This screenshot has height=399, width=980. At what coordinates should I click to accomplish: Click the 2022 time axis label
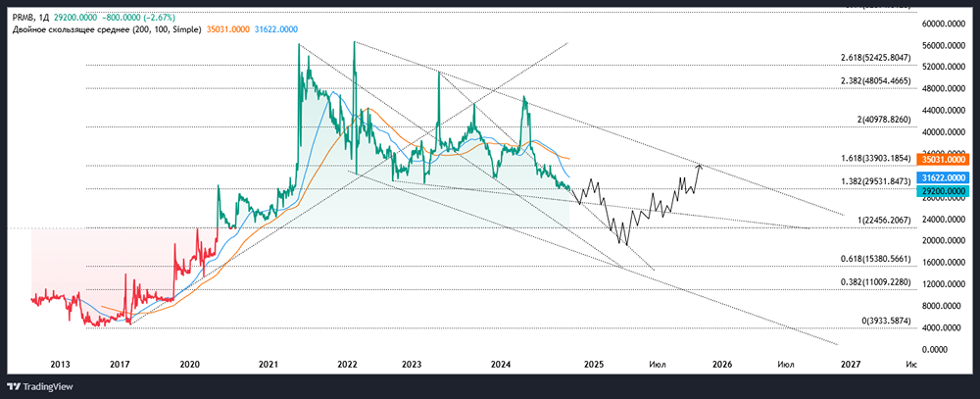(347, 364)
